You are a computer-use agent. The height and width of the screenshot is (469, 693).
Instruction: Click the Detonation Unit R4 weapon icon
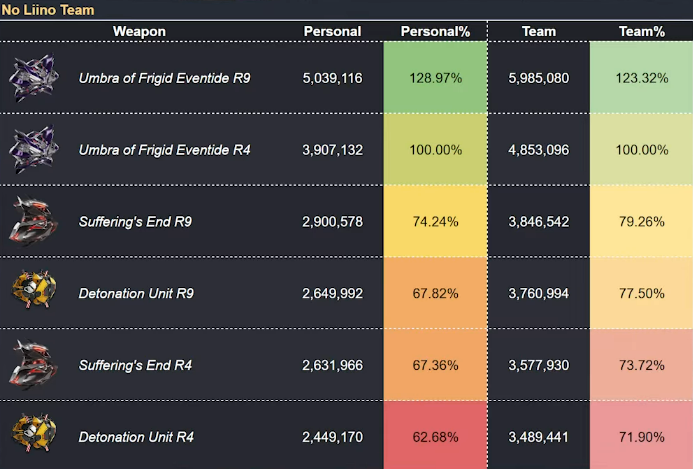tap(34, 433)
